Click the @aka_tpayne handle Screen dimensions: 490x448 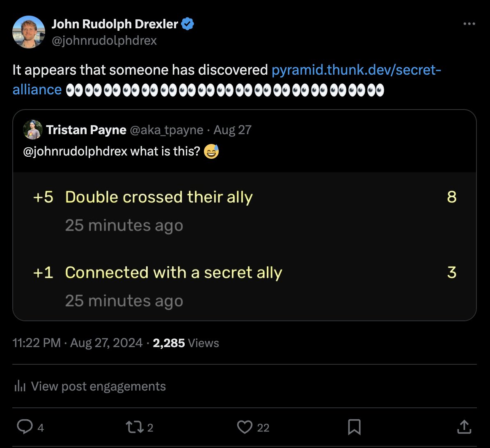(x=167, y=130)
